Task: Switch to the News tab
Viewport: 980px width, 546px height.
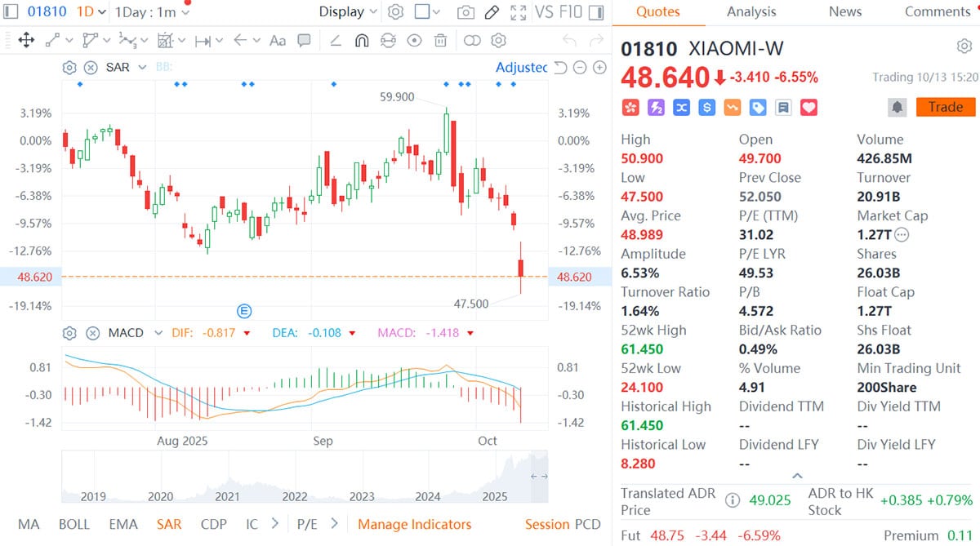Action: click(x=844, y=11)
